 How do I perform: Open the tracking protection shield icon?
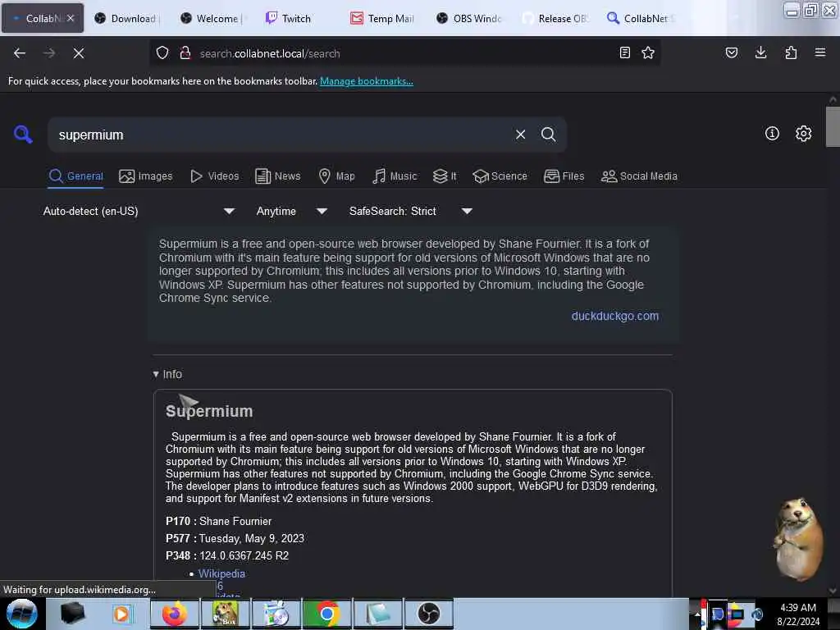coord(162,53)
